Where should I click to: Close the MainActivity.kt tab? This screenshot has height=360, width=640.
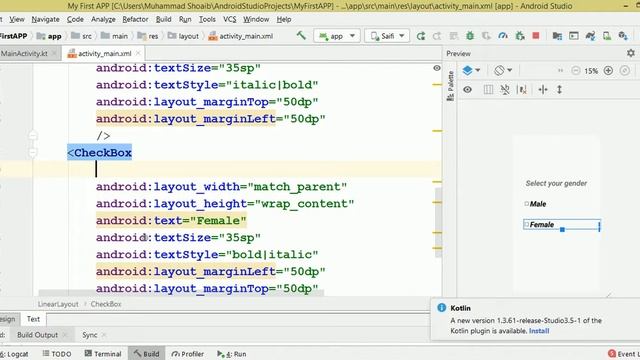tap(54, 53)
